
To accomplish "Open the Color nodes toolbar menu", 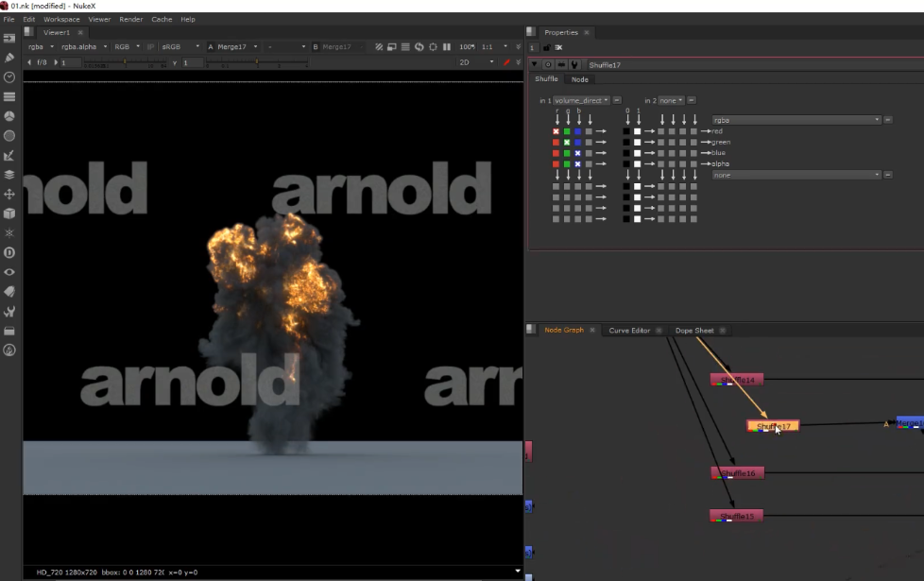I will click(x=9, y=116).
